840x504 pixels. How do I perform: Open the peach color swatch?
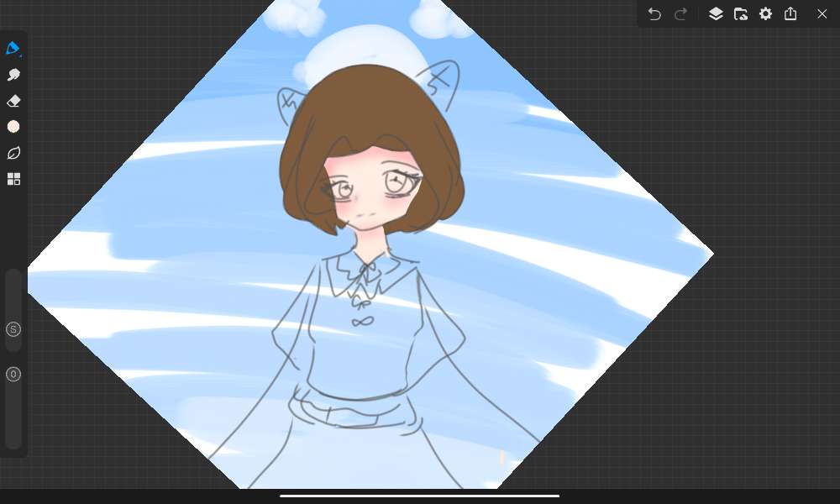point(13,127)
